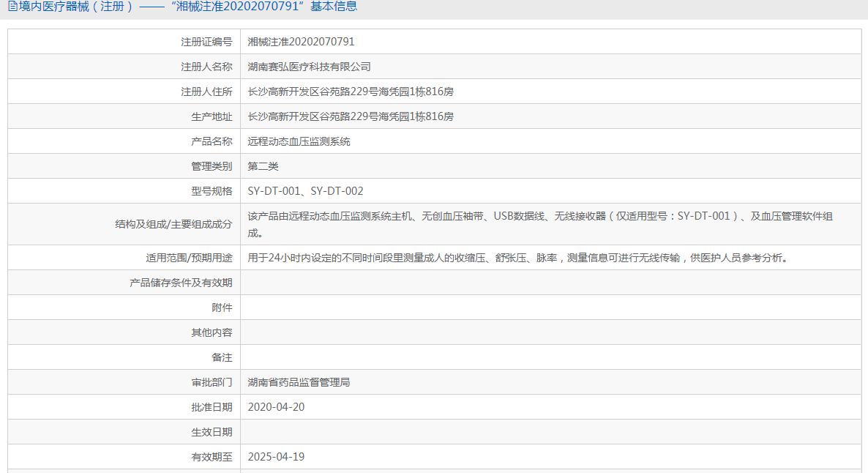Click the expiry date 2025-04-19

276,457
